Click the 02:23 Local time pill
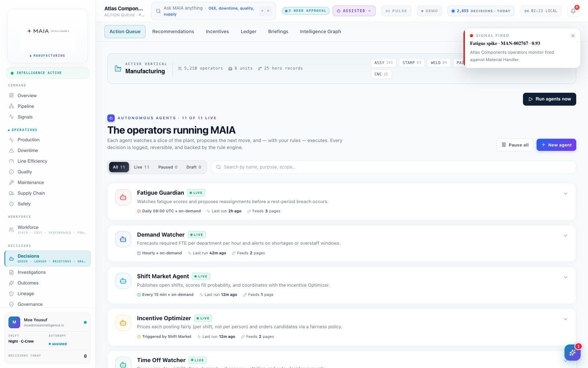This screenshot has width=588, height=368. pos(541,11)
